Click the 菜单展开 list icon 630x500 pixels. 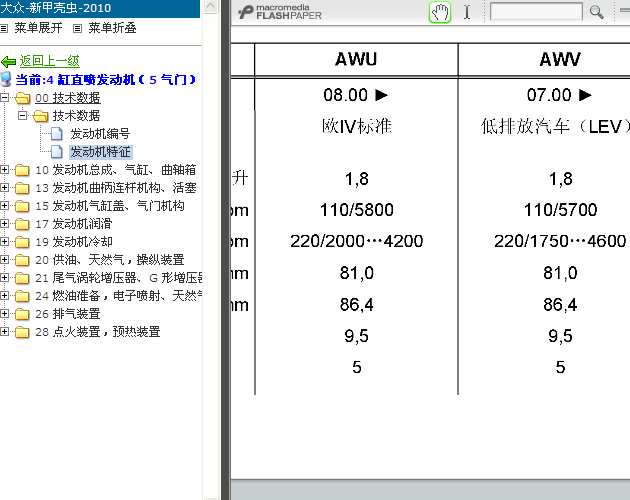coord(4,29)
